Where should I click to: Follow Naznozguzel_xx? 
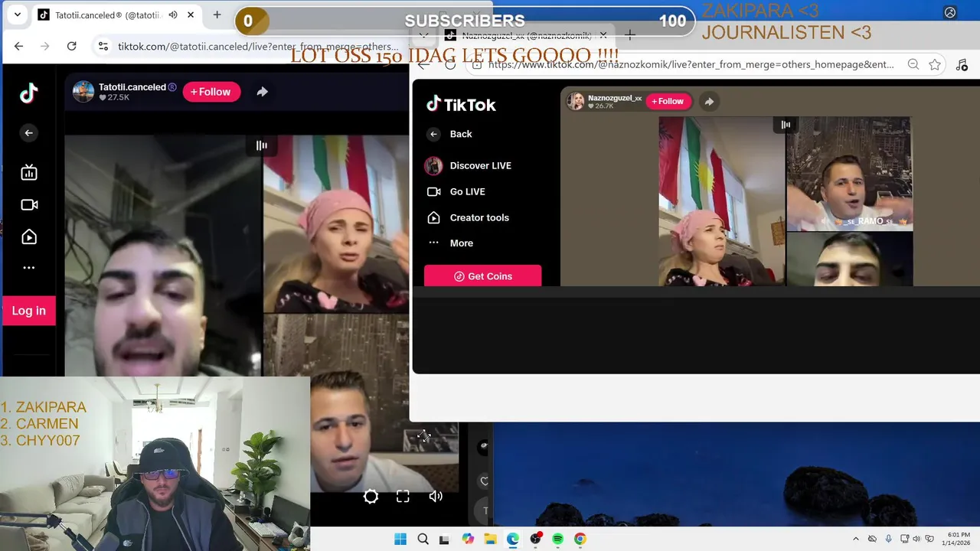click(x=668, y=101)
